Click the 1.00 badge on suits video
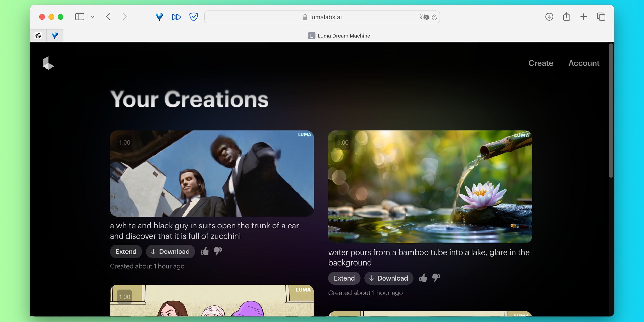 pos(124,142)
